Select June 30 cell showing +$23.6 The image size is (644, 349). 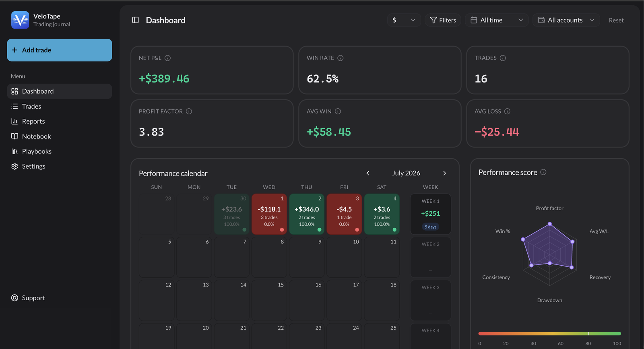point(232,214)
